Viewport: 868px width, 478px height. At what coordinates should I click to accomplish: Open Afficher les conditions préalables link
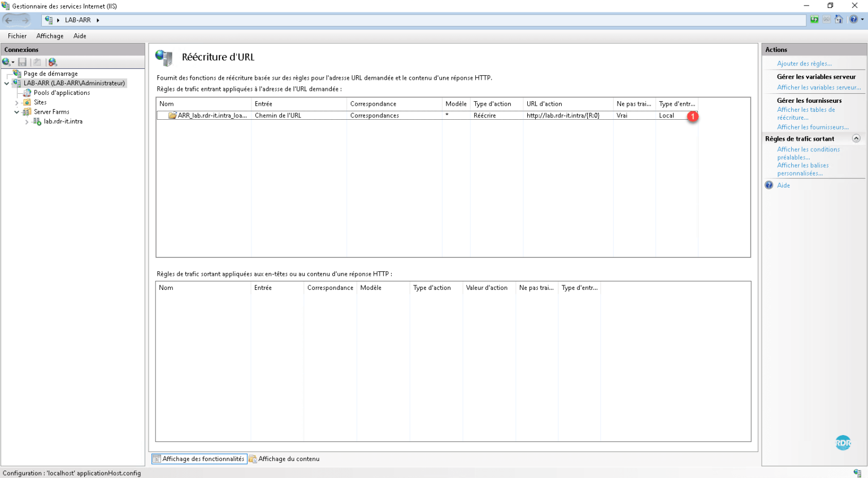pyautogui.click(x=808, y=153)
